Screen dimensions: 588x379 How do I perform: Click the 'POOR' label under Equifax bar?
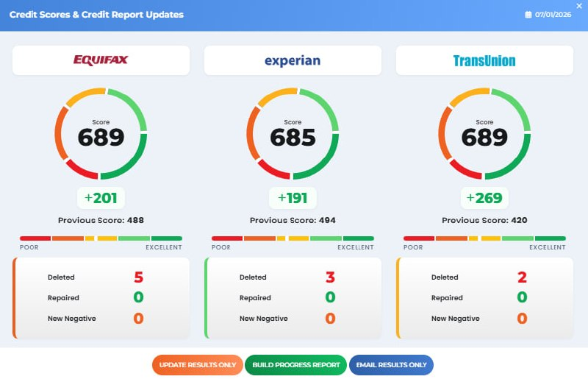[x=29, y=247]
